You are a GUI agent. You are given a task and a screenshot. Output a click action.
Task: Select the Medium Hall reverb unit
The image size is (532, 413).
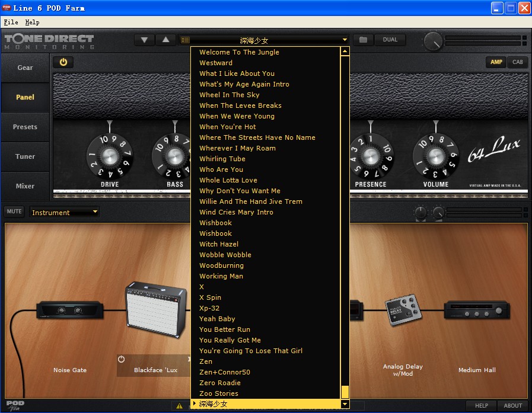(x=477, y=310)
